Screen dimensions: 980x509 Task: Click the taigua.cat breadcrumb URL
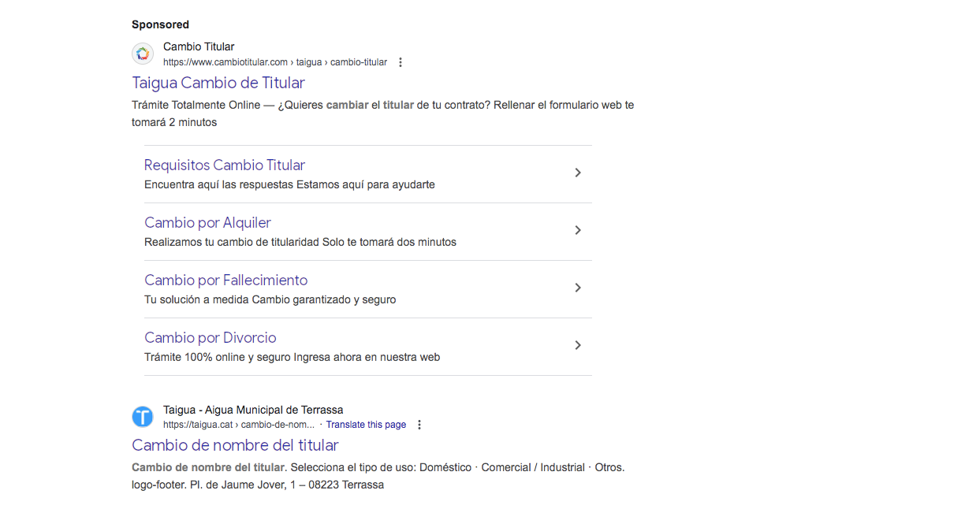click(x=238, y=425)
